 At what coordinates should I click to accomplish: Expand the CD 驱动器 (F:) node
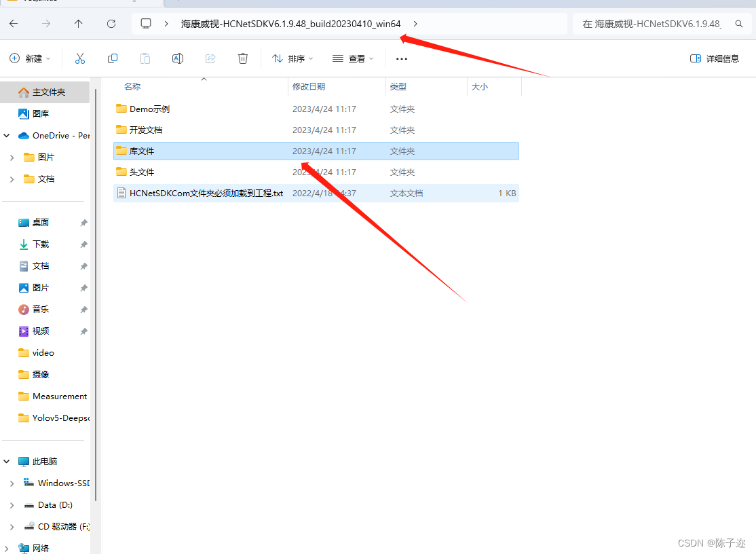[x=12, y=527]
